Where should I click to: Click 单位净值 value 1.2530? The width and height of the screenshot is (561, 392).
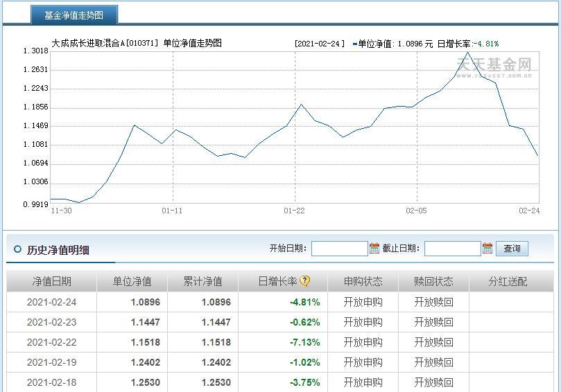tap(145, 382)
